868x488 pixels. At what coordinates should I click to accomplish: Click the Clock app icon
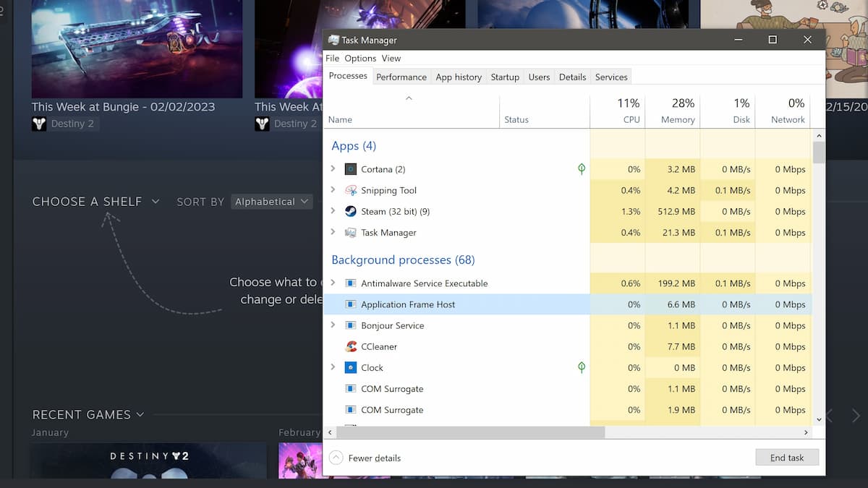[x=352, y=367]
